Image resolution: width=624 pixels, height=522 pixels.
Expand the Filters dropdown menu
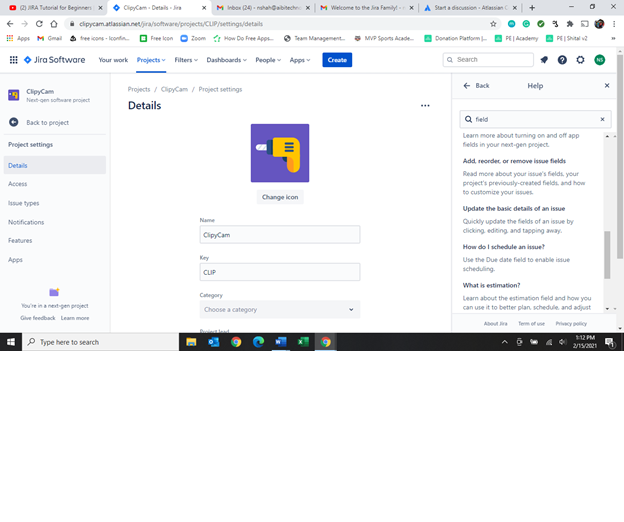[186, 60]
